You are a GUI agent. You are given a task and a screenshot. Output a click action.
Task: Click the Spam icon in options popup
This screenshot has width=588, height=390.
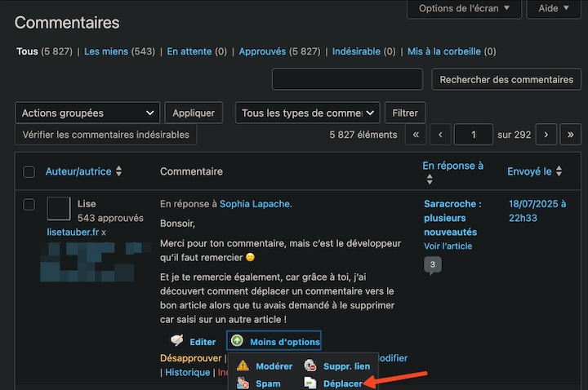pos(243,383)
